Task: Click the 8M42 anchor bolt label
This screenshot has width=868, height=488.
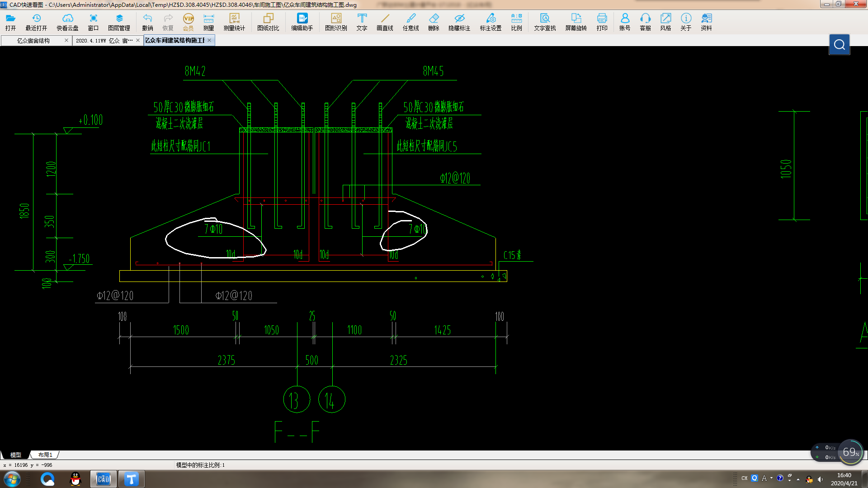Action: [x=195, y=71]
